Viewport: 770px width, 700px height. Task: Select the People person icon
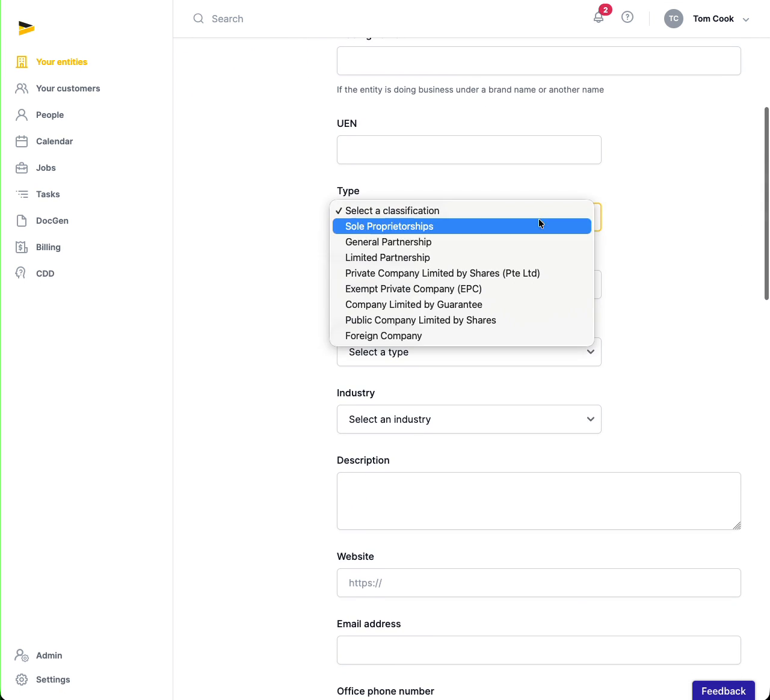pos(22,115)
